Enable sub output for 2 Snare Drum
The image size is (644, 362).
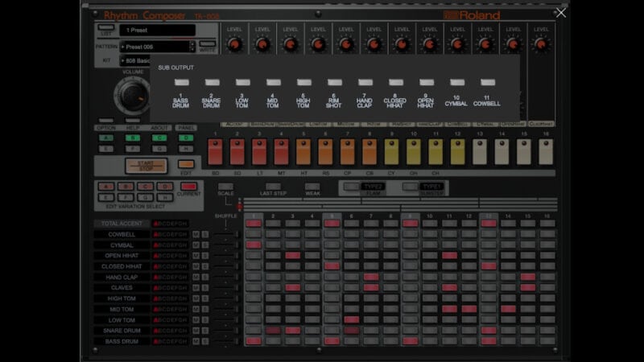point(213,83)
